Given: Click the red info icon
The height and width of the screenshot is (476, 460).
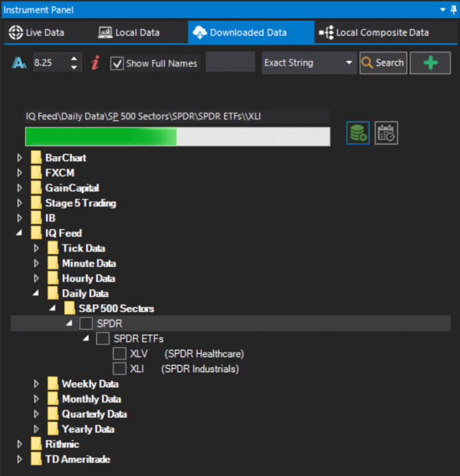Looking at the screenshot, I should tap(95, 63).
